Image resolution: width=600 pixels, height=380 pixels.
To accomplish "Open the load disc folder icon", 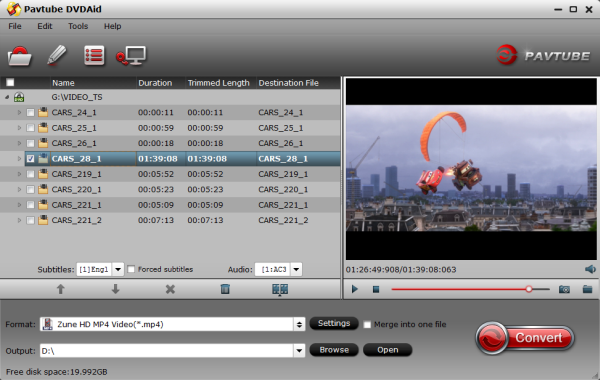I will [x=20, y=56].
